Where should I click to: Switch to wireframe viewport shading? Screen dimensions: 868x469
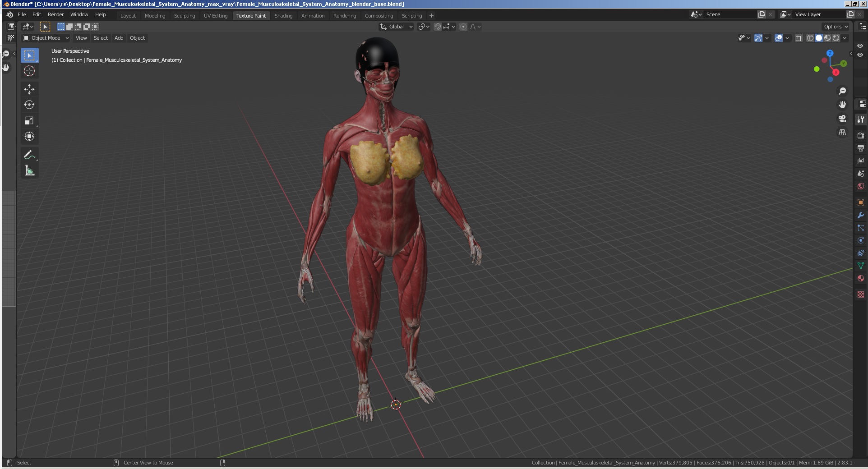pyautogui.click(x=810, y=38)
